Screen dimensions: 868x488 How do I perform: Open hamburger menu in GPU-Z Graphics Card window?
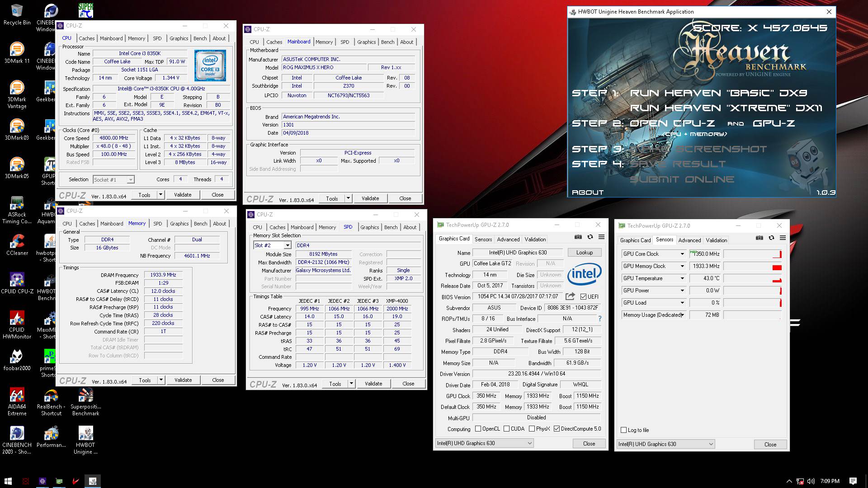point(602,237)
